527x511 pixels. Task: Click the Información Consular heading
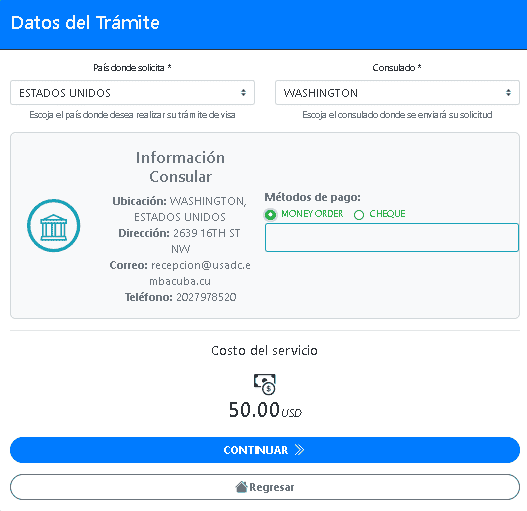tap(180, 167)
